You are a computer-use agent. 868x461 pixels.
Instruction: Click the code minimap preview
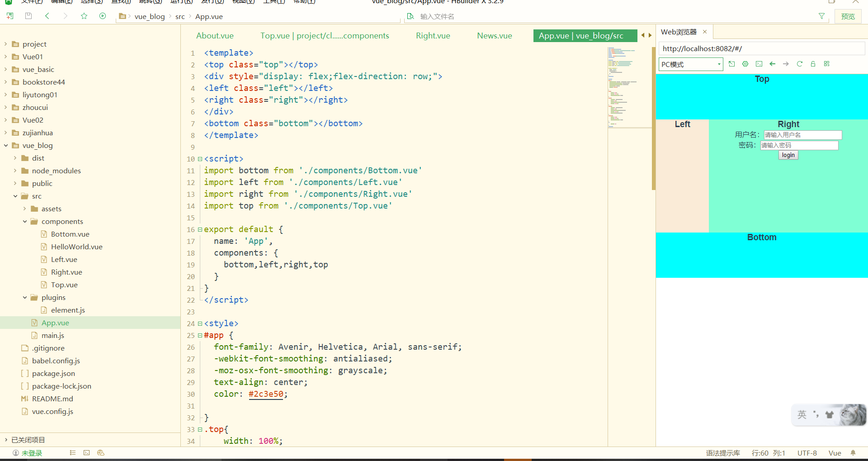coord(629,87)
